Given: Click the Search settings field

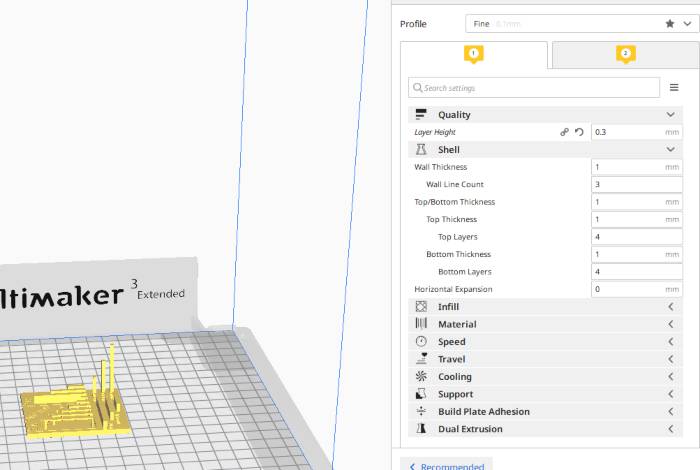Looking at the screenshot, I should pyautogui.click(x=533, y=87).
